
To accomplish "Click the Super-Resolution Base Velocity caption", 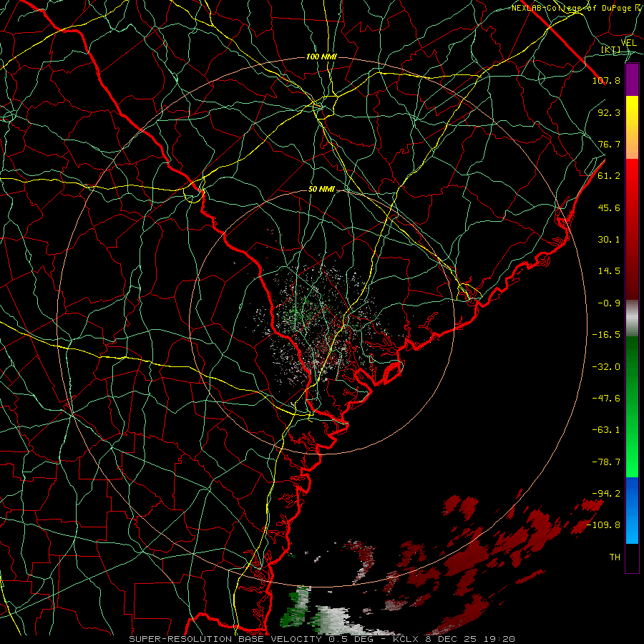I will coord(321,639).
